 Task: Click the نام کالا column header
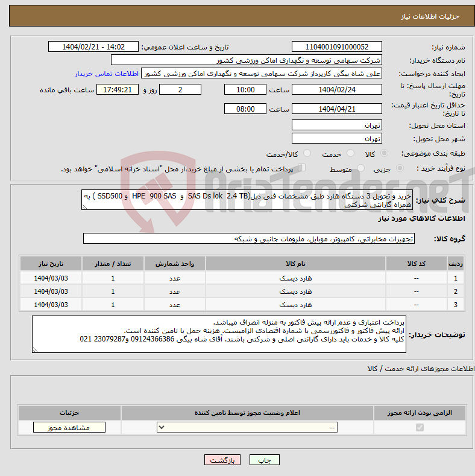pyautogui.click(x=295, y=264)
